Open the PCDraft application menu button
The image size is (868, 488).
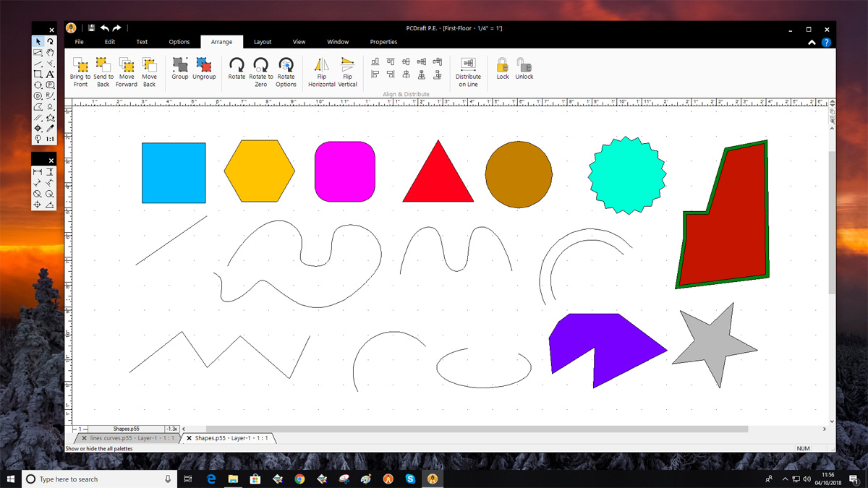71,28
